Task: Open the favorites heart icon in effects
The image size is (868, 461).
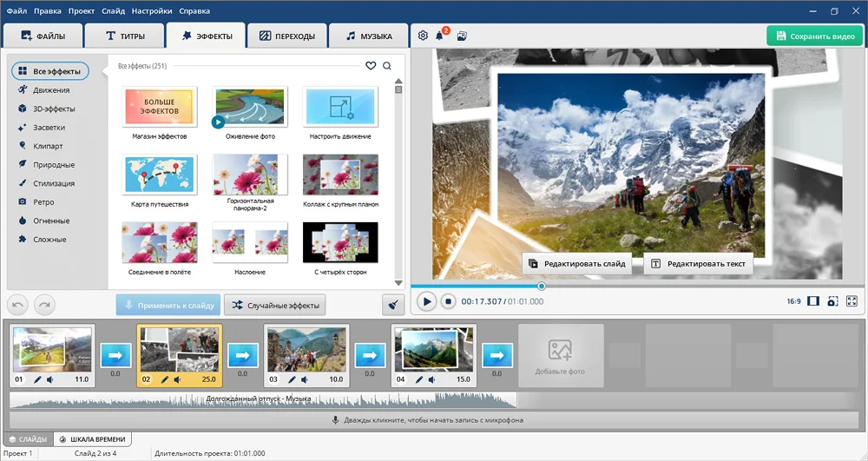Action: click(371, 66)
